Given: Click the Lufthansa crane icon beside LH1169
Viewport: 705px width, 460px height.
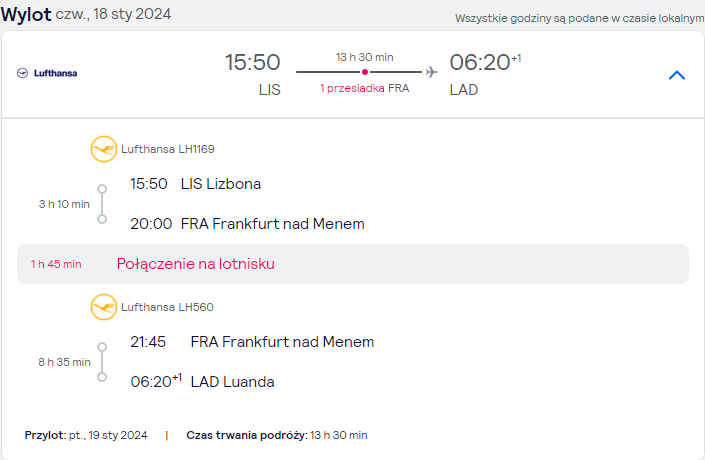Looking at the screenshot, I should (104, 149).
